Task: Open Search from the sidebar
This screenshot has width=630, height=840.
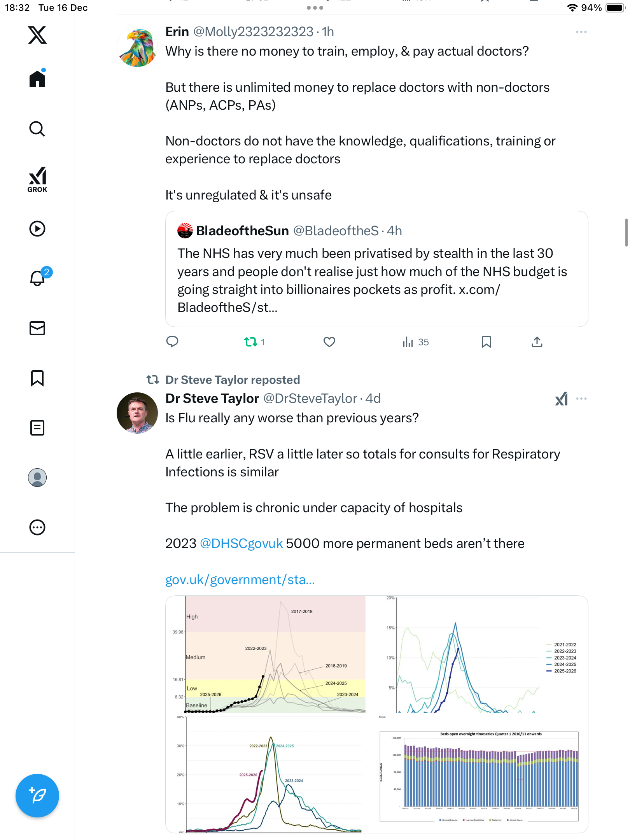Action: [x=37, y=129]
